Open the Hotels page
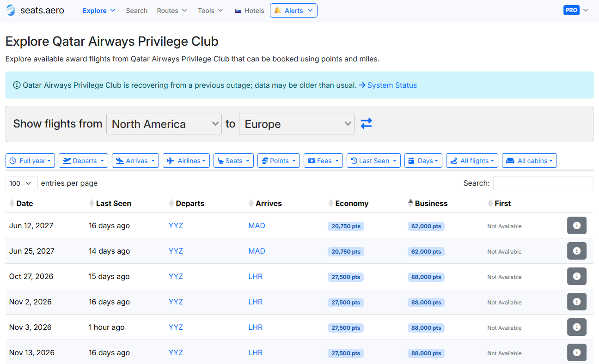Viewport: 599px width, 364px height. 250,11
